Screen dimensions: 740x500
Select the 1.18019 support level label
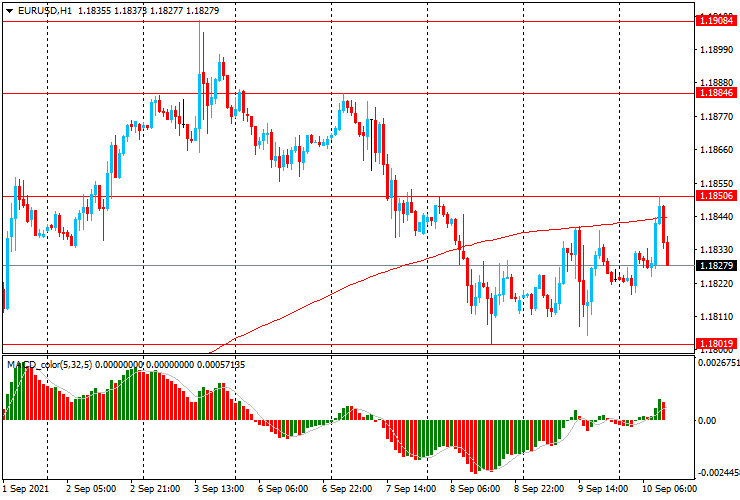pyautogui.click(x=716, y=344)
